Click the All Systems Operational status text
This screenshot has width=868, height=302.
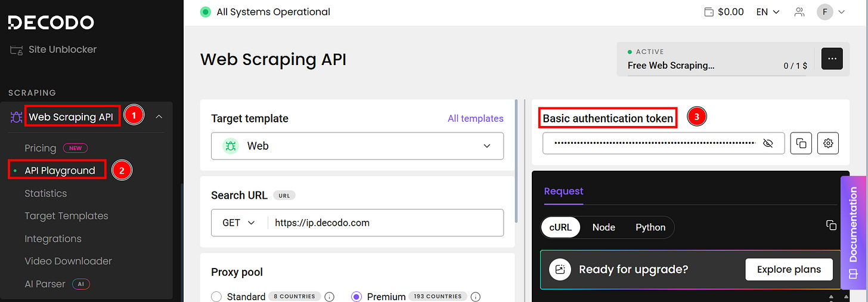point(273,12)
